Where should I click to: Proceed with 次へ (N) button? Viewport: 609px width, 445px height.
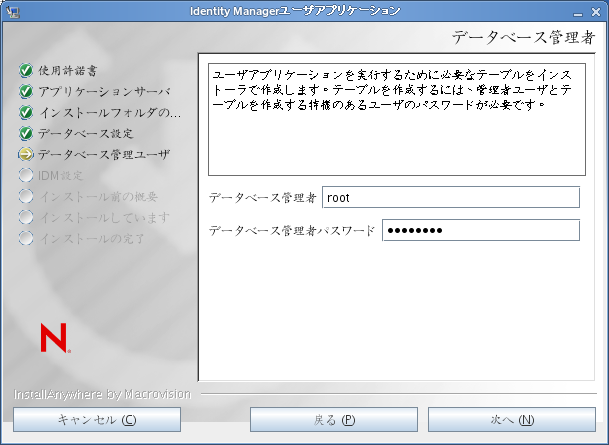pos(512,419)
